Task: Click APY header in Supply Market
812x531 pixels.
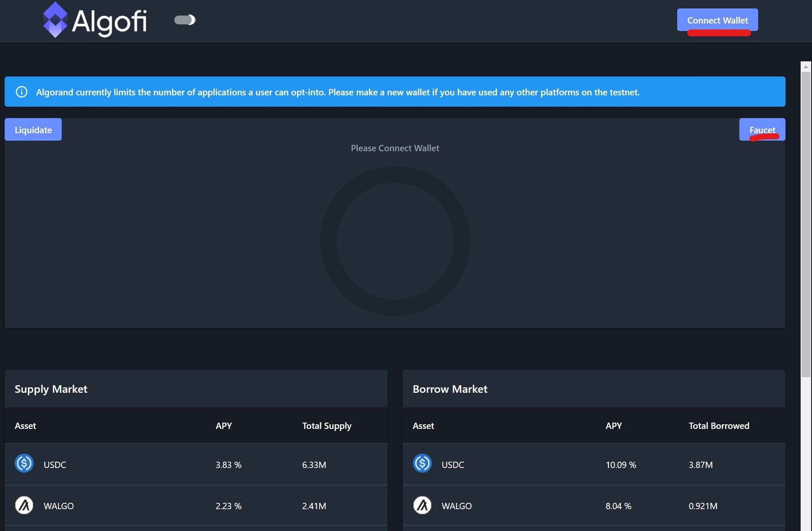Action: (x=223, y=426)
